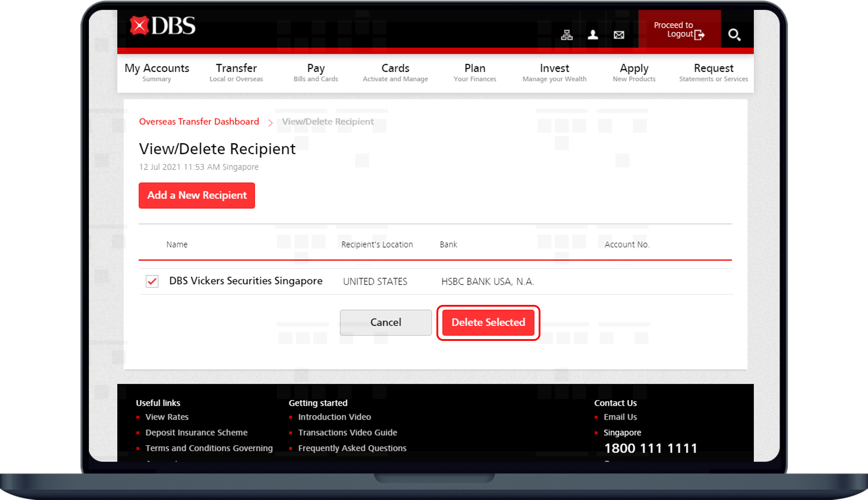Open Deposit Insurance Scheme link
This screenshot has width=868, height=500.
click(196, 433)
